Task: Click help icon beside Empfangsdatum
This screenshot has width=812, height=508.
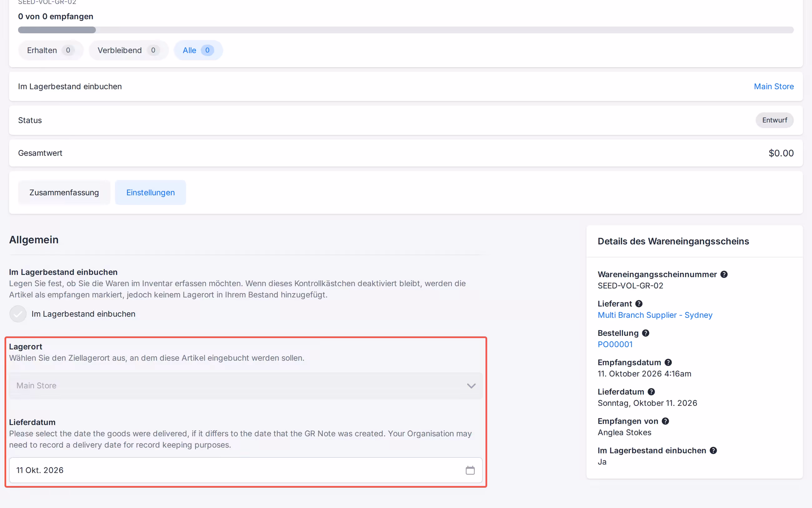Action: 668,362
